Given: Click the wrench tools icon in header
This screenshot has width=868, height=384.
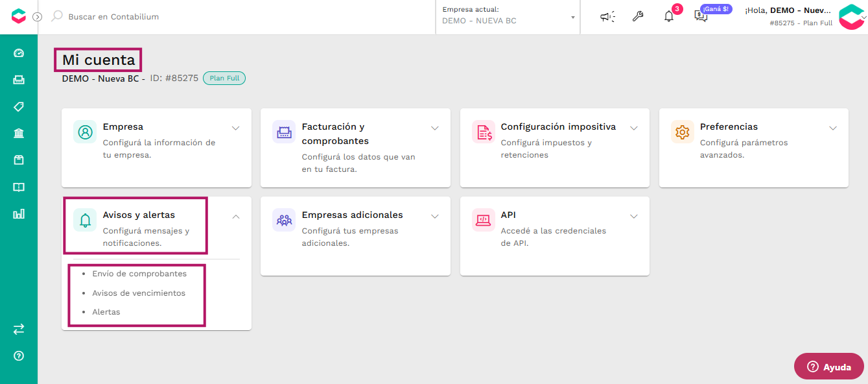Looking at the screenshot, I should click(x=638, y=17).
